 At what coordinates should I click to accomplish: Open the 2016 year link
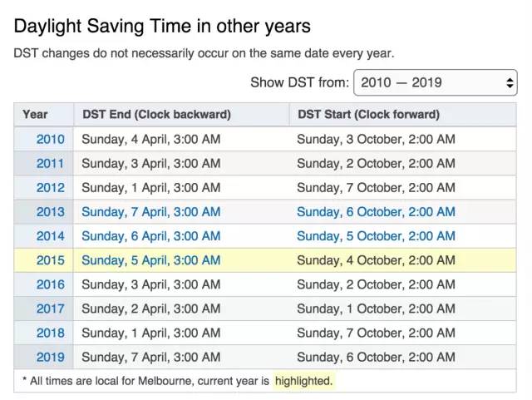pos(50,284)
